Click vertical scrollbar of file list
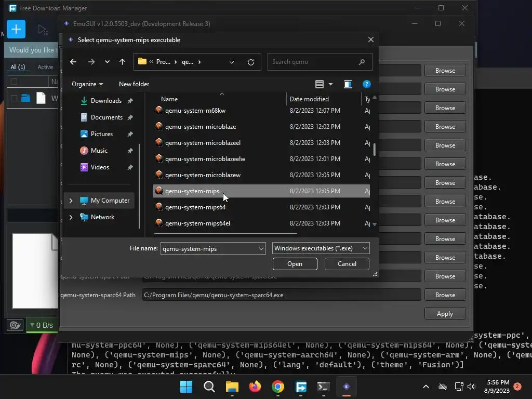The image size is (532, 399). pos(375,150)
